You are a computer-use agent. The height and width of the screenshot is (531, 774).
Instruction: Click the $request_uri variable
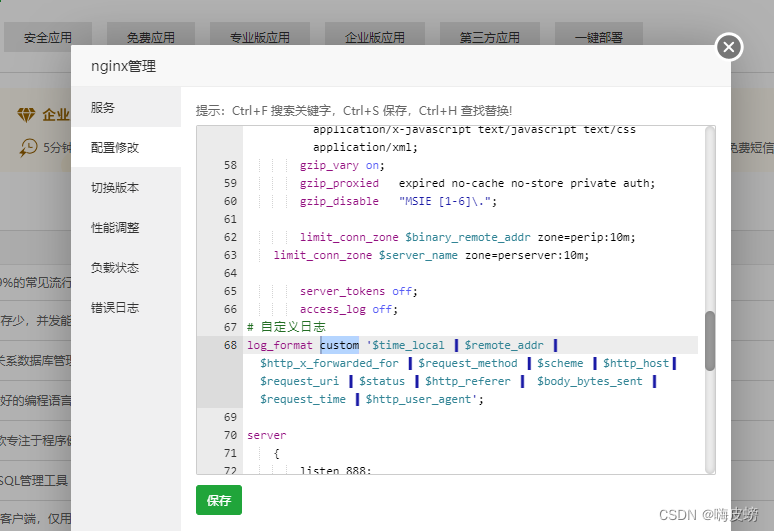[x=300, y=381]
